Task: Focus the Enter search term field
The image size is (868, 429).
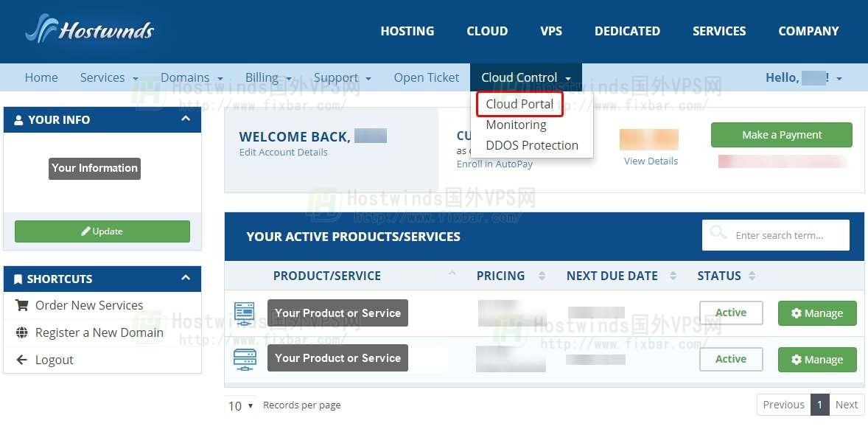Action: (776, 235)
